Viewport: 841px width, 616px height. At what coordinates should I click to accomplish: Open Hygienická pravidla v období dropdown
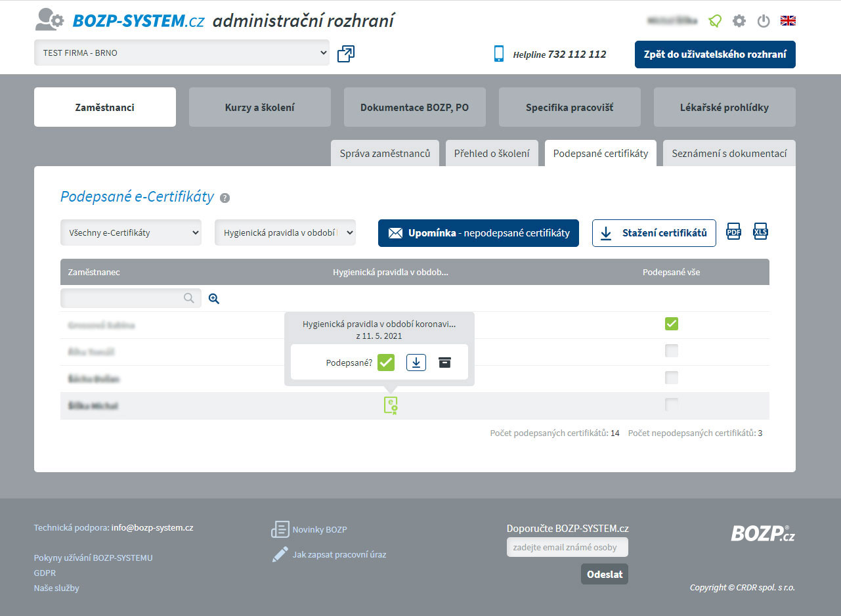coord(285,232)
